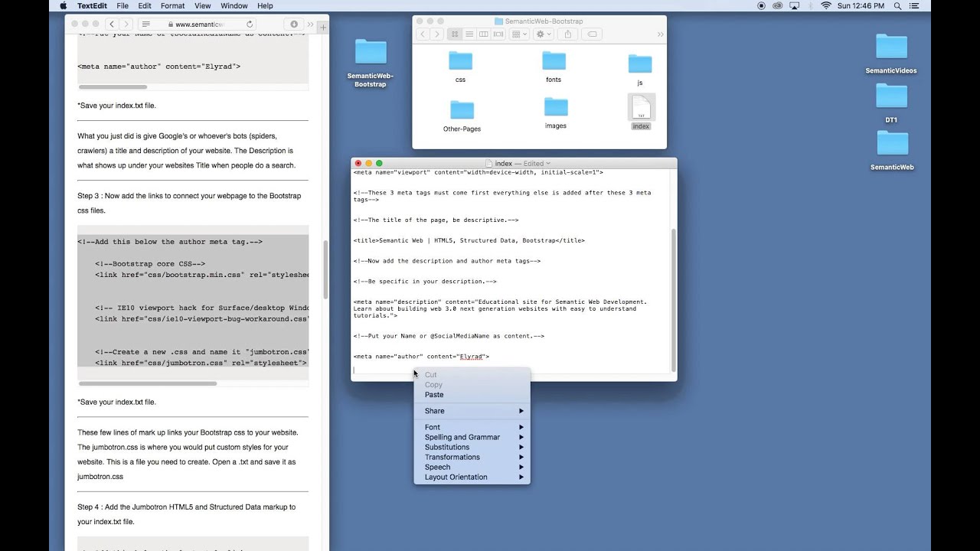The image size is (980, 551).
Task: Open the Edit menu
Action: tap(145, 5)
